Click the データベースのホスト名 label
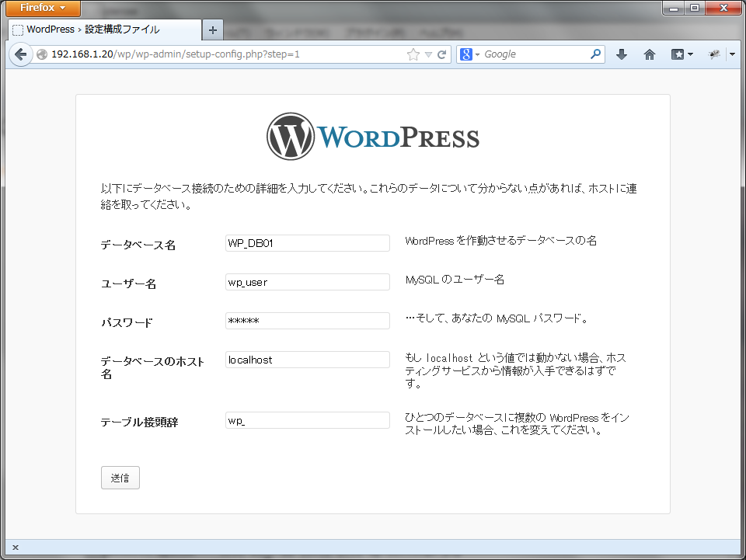Viewport: 746px width, 560px height. 152,368
